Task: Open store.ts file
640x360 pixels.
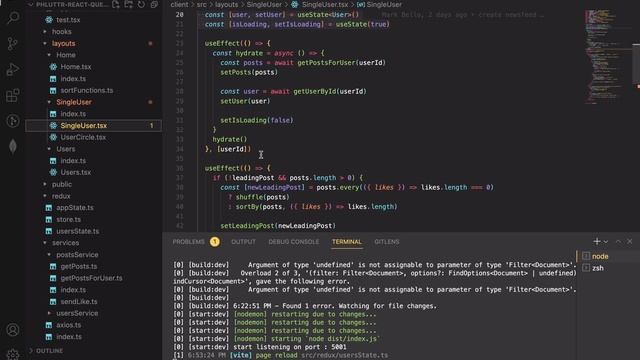Action: (x=69, y=219)
